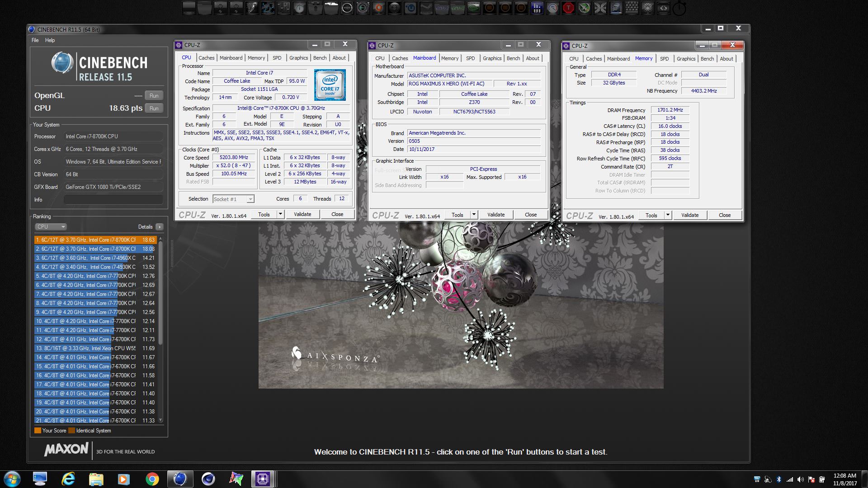Open Tools dropdown arrow in first CPU-Z window
868x488 pixels.
280,214
